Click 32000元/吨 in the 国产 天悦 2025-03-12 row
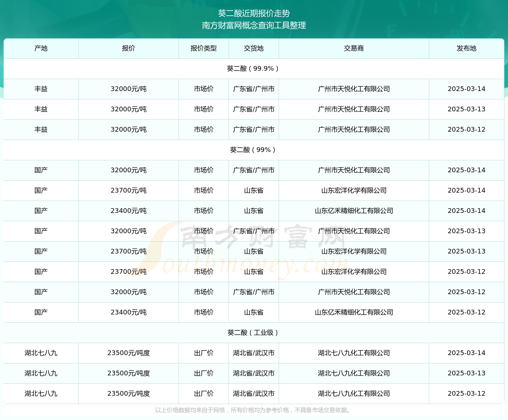Screen dimensions: 508x420 pyautogui.click(x=128, y=292)
